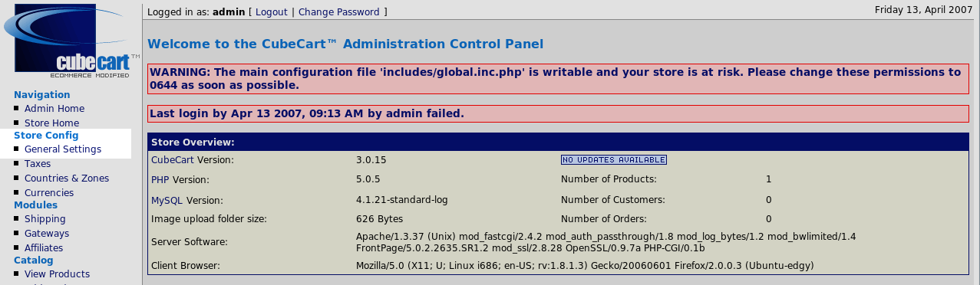Click the bullet icon beside Shipping
The width and height of the screenshot is (980, 285).
coord(17,219)
